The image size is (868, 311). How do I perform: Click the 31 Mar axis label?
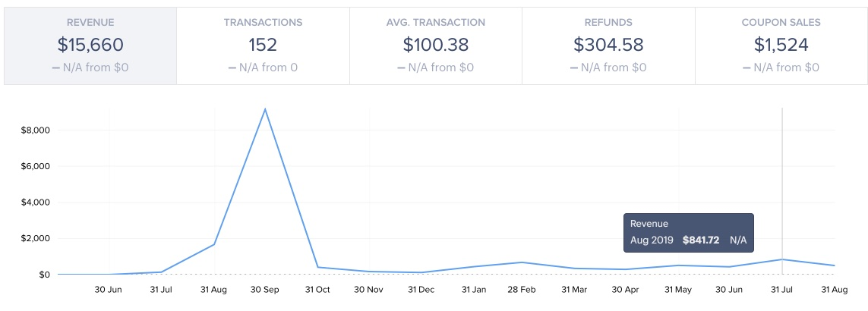coord(575,289)
